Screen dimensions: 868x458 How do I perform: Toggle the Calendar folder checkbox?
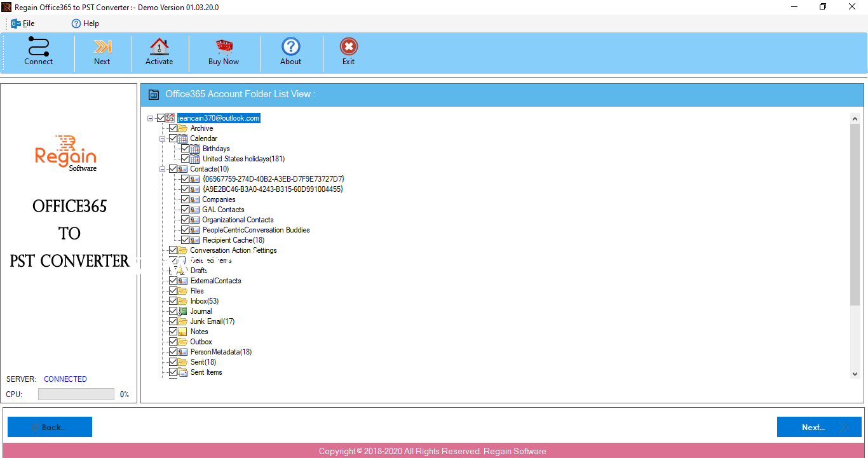tap(173, 138)
